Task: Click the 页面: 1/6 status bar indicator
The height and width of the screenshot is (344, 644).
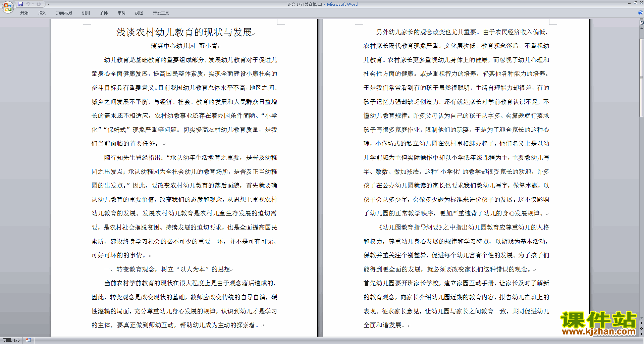Action: pos(11,340)
